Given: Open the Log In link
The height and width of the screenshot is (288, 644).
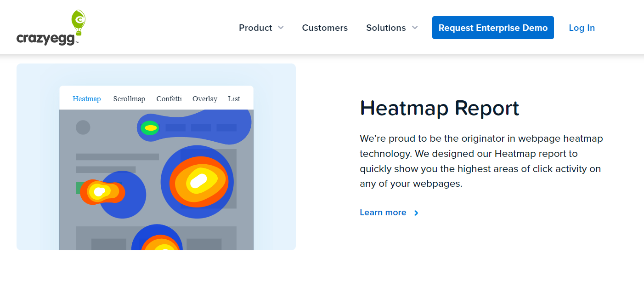Looking at the screenshot, I should pyautogui.click(x=582, y=28).
